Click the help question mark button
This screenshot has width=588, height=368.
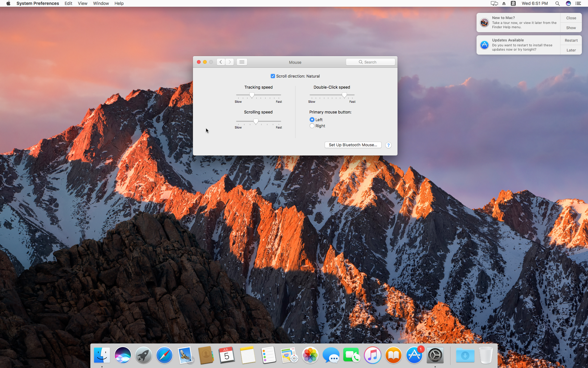[388, 145]
